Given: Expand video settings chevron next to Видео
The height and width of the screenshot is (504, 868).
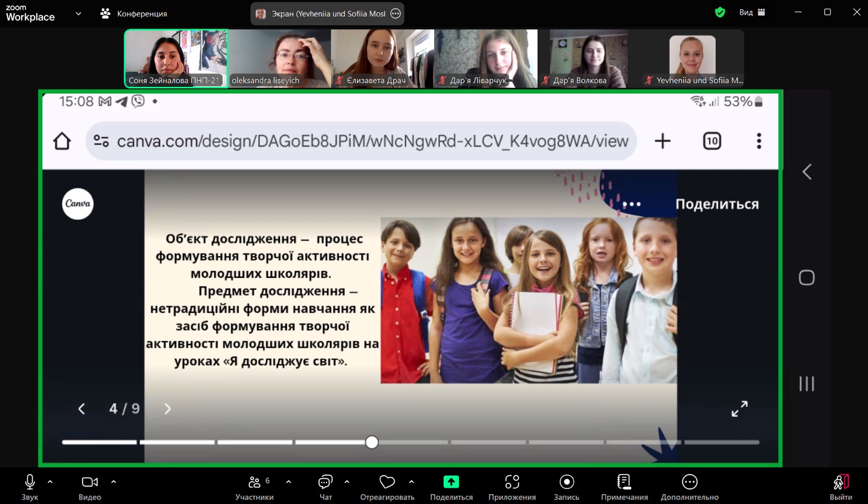Looking at the screenshot, I should tap(113, 482).
